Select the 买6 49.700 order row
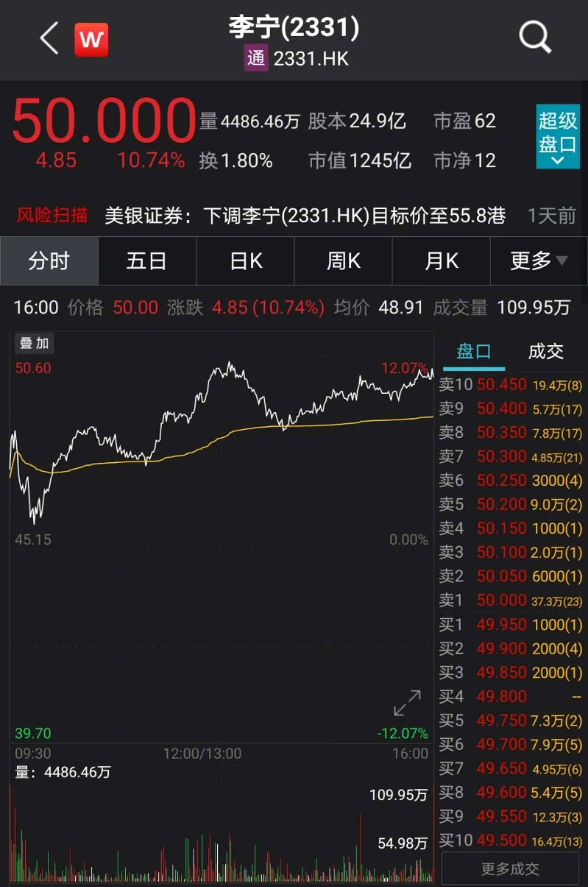 coord(511,744)
